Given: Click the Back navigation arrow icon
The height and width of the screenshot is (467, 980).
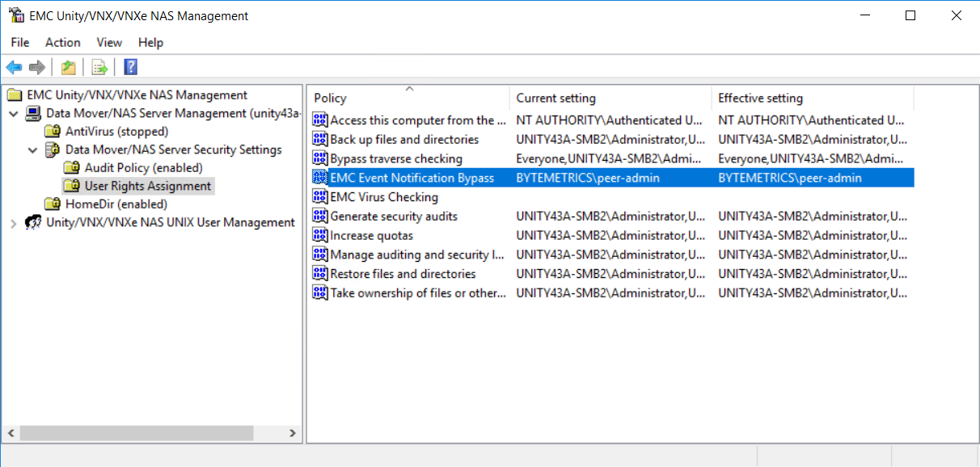Looking at the screenshot, I should [x=14, y=67].
